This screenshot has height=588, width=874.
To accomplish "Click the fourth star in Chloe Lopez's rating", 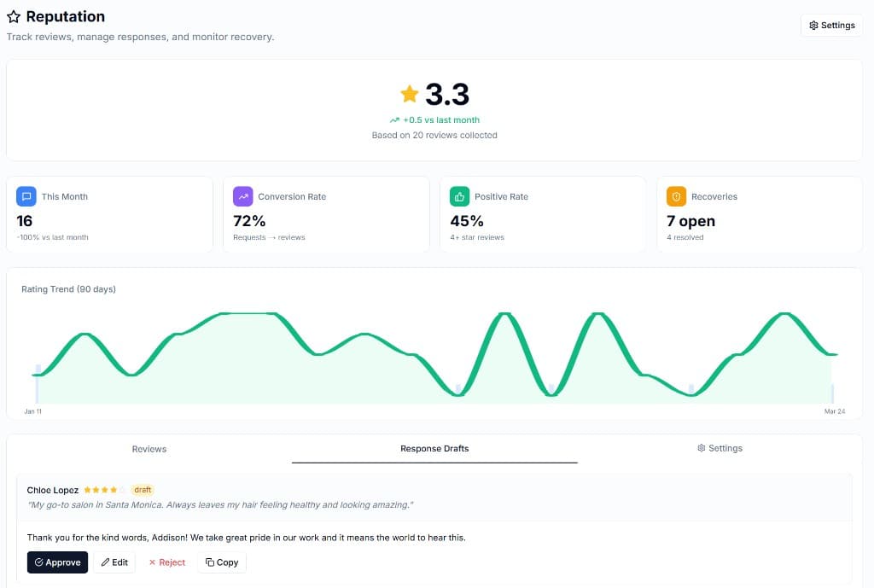I will click(x=114, y=490).
